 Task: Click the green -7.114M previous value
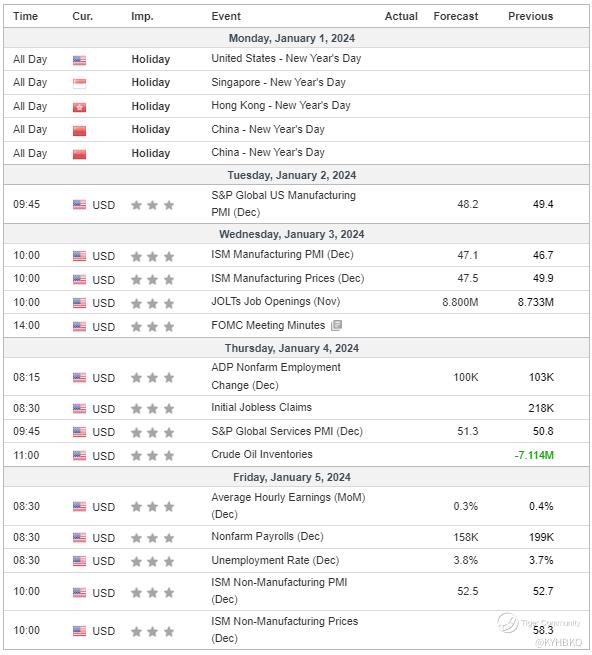pos(534,455)
